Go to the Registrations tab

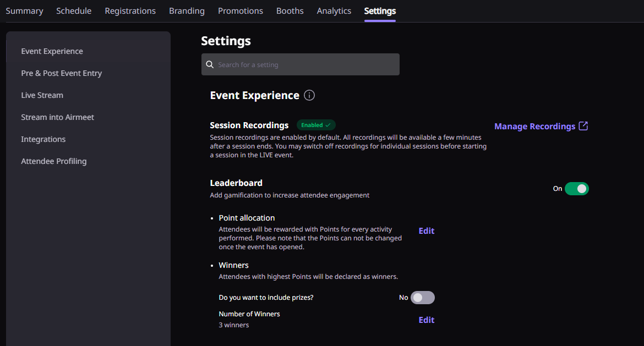coord(130,11)
